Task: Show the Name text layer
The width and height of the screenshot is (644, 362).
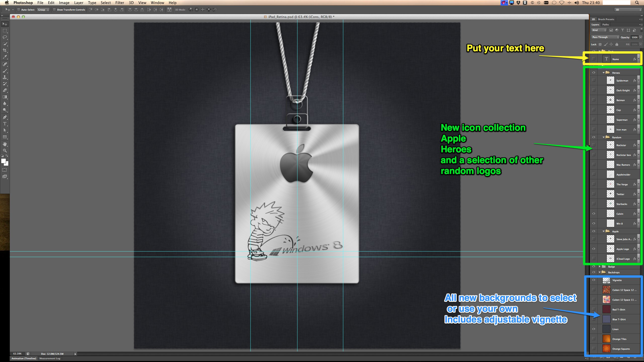Action: coord(594,59)
